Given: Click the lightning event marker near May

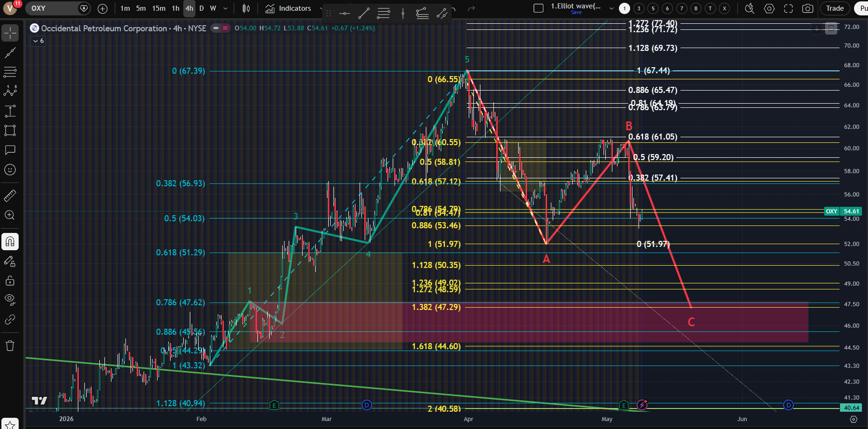Looking at the screenshot, I should [642, 405].
